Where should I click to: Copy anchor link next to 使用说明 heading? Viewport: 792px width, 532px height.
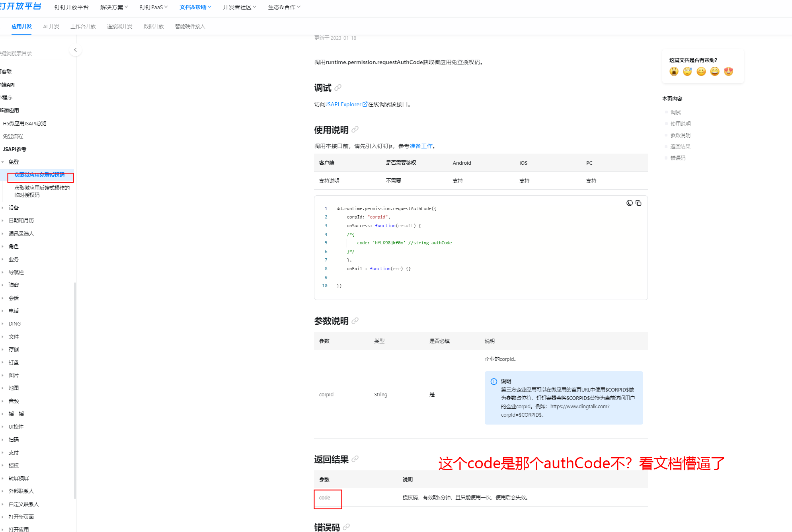355,129
